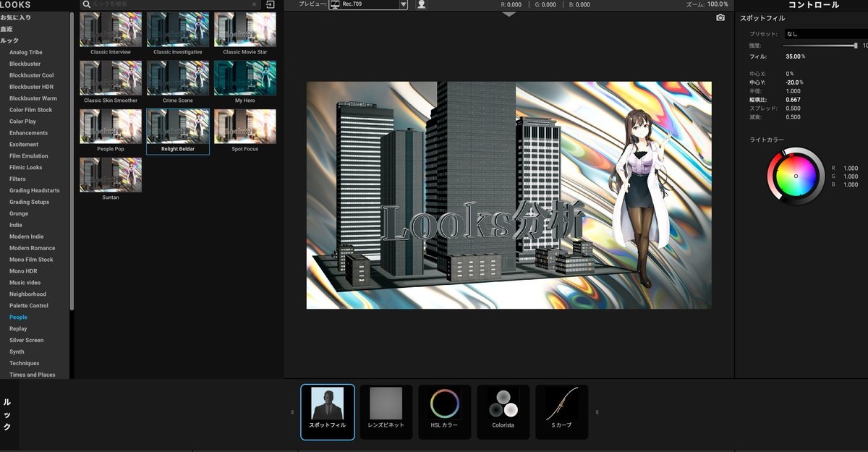
Task: Click the vertical ルック tab at bottom-left
Action: point(7,414)
